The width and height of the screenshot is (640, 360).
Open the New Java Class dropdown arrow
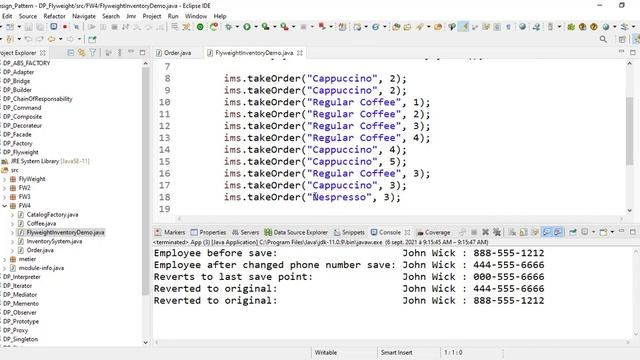coord(384,27)
